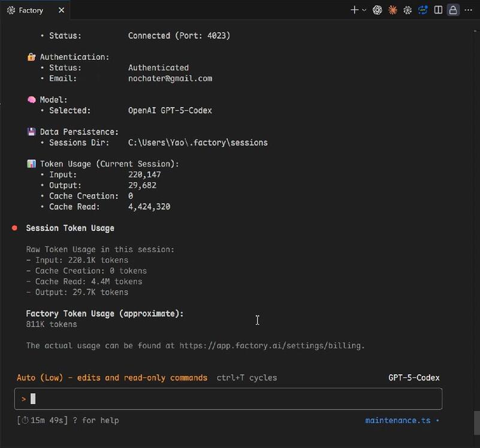This screenshot has height=448, width=480.
Task: Click the Factory tab's flower icon
Action: [x=11, y=10]
